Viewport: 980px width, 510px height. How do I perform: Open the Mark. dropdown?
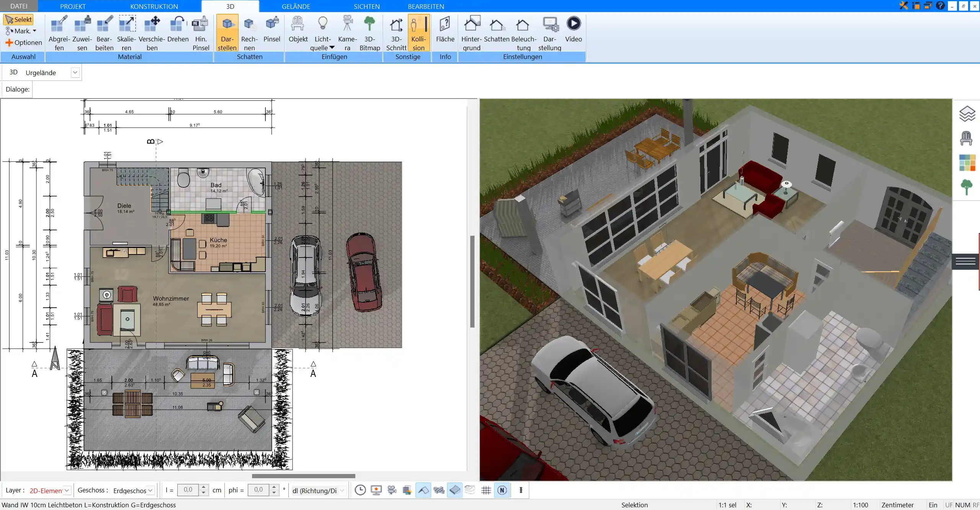(21, 31)
